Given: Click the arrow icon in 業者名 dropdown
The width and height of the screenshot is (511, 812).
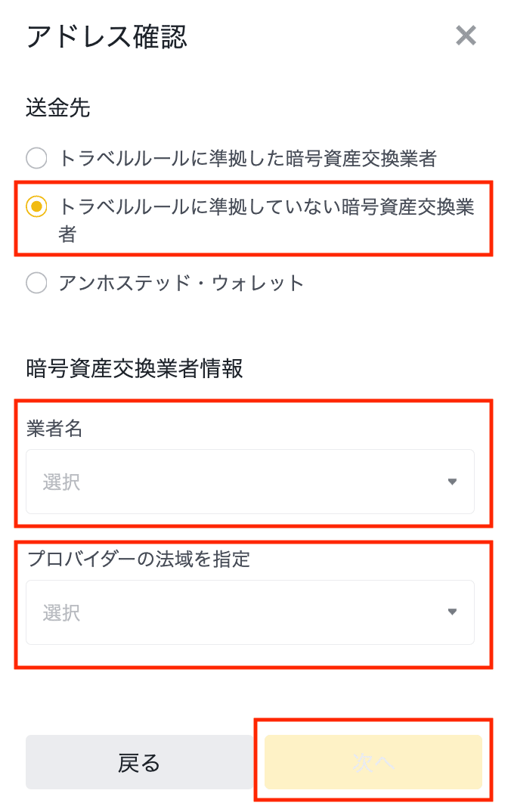Looking at the screenshot, I should click(x=452, y=482).
